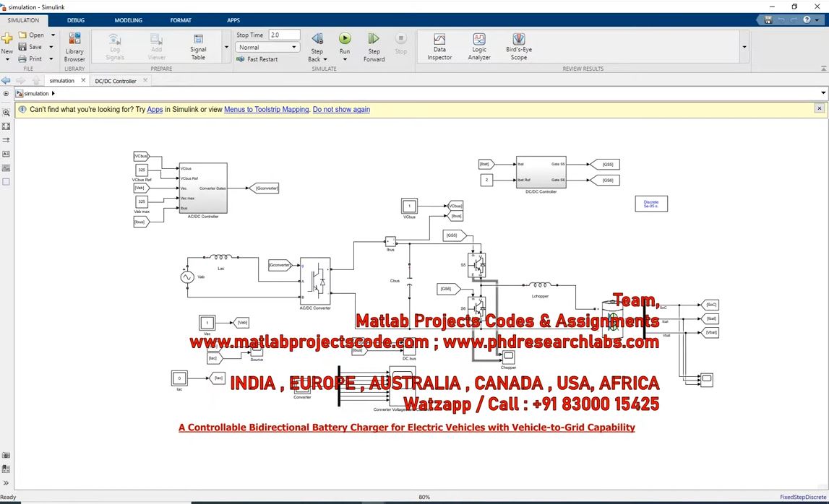Close the yellow notification banner

(x=819, y=108)
